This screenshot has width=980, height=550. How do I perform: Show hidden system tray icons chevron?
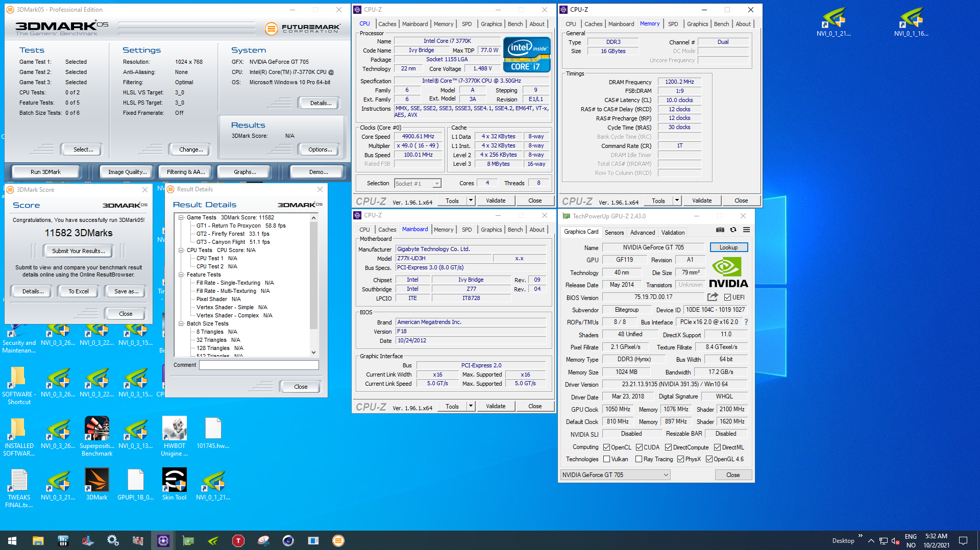point(871,541)
